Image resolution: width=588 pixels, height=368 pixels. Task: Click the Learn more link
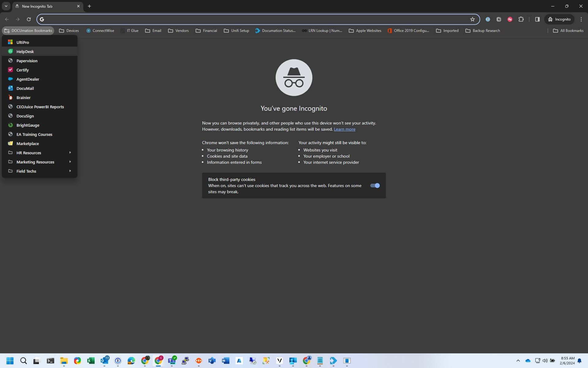click(x=345, y=129)
